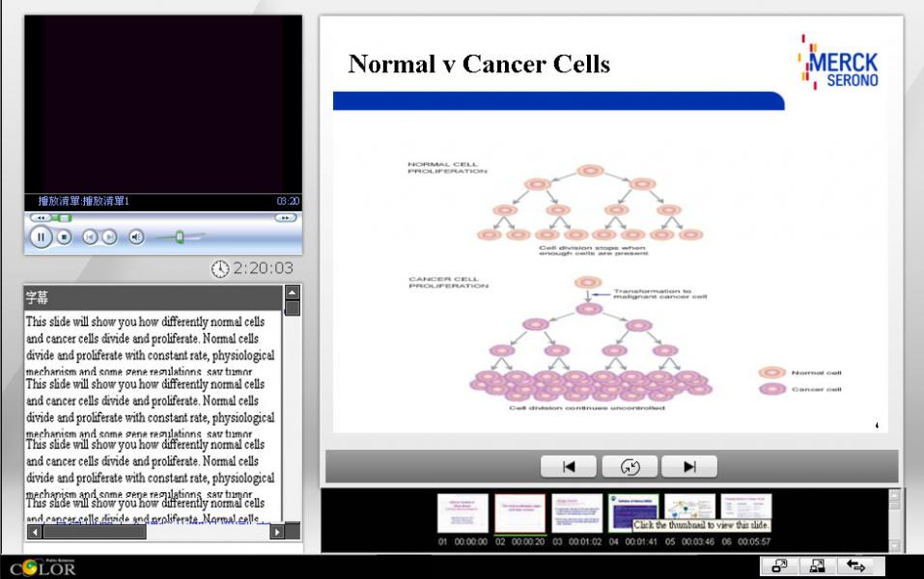Go to previous slide button

click(568, 466)
